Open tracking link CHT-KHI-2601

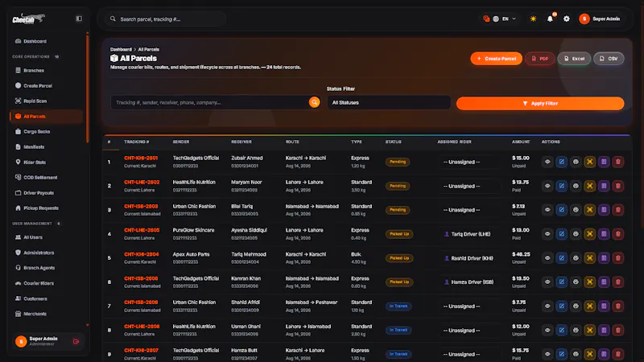point(141,158)
